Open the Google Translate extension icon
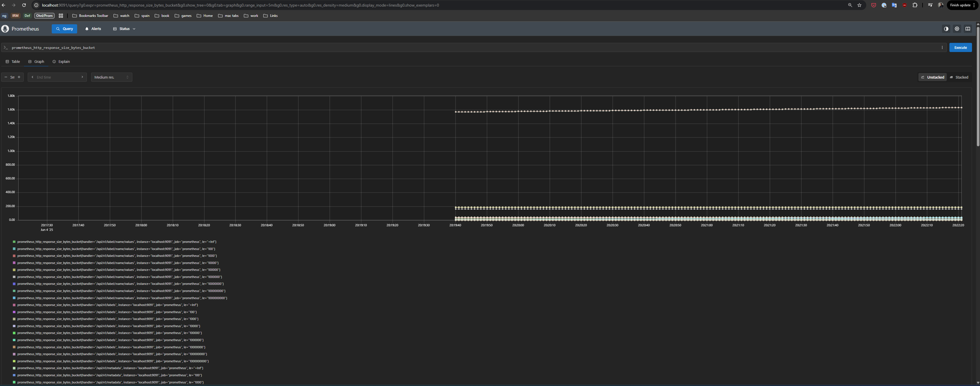The image size is (980, 386). (x=894, y=5)
